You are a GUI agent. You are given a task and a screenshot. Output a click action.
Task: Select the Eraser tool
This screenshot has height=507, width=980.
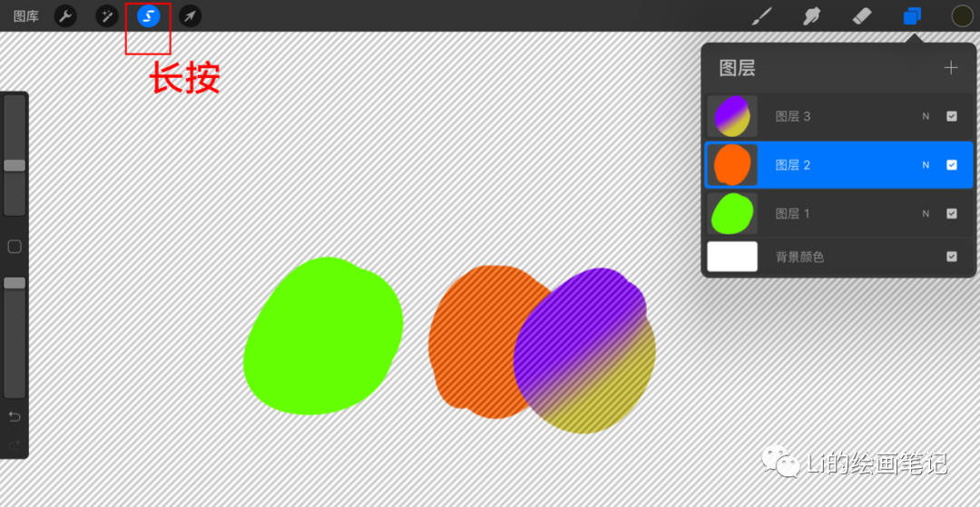coord(862,16)
